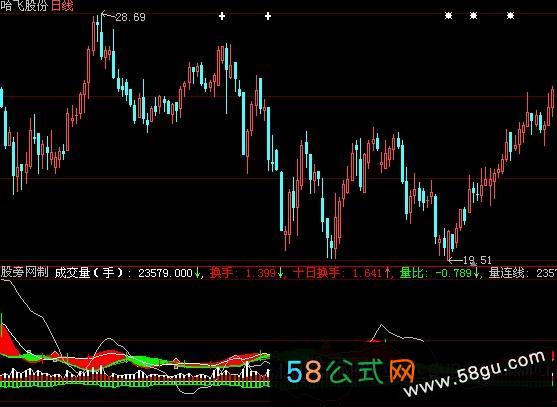Click the green down arrow after 23579.000

pos(198,273)
